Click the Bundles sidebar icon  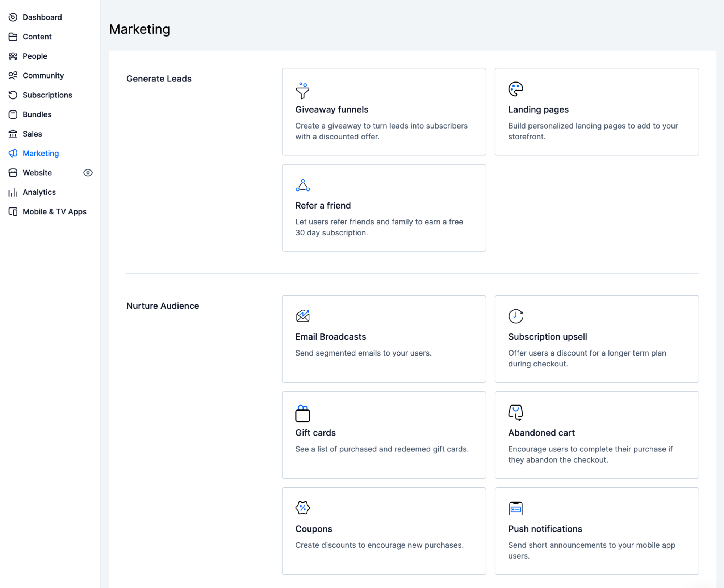tap(13, 114)
